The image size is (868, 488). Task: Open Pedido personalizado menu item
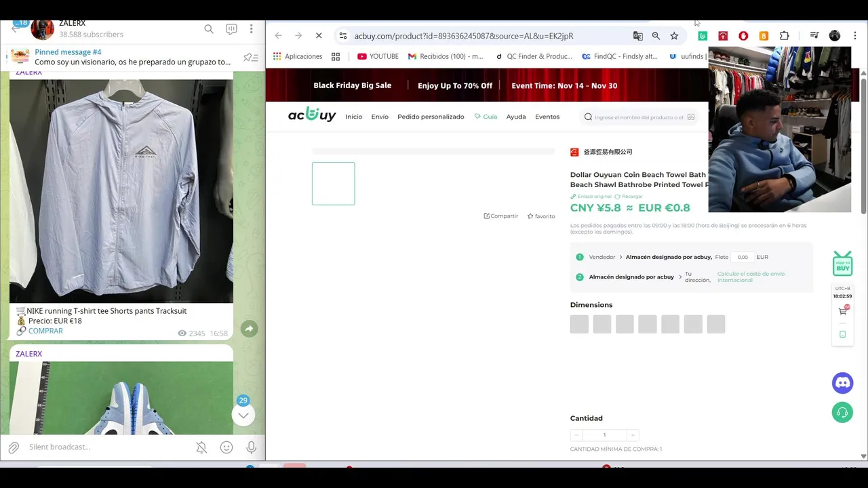click(x=431, y=117)
